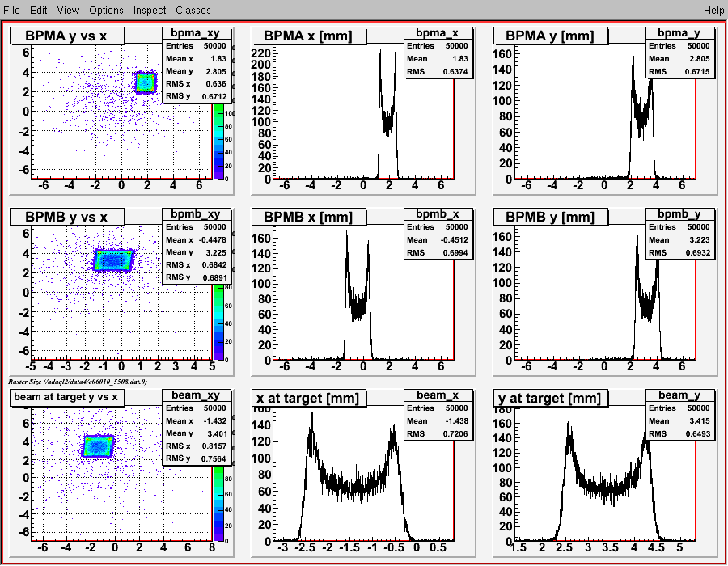This screenshot has width=728, height=566.
Task: Click the left peak in x at target histogram
Action: [312, 429]
